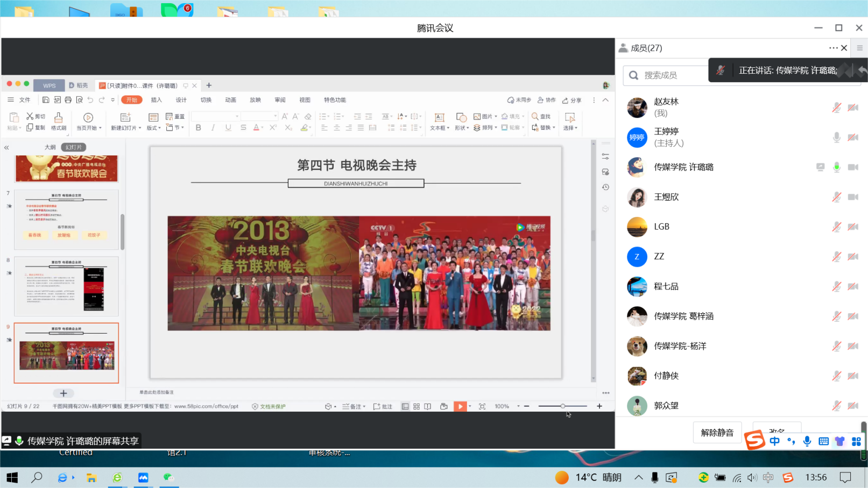Image resolution: width=868 pixels, height=488 pixels.
Task: Click the undo arrow icon
Action: tap(90, 100)
